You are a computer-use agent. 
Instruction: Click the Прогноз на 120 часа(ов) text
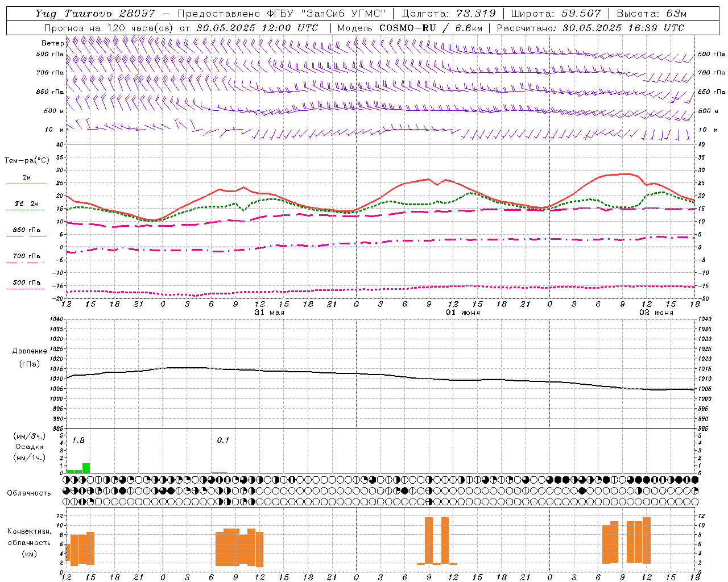[x=109, y=28]
